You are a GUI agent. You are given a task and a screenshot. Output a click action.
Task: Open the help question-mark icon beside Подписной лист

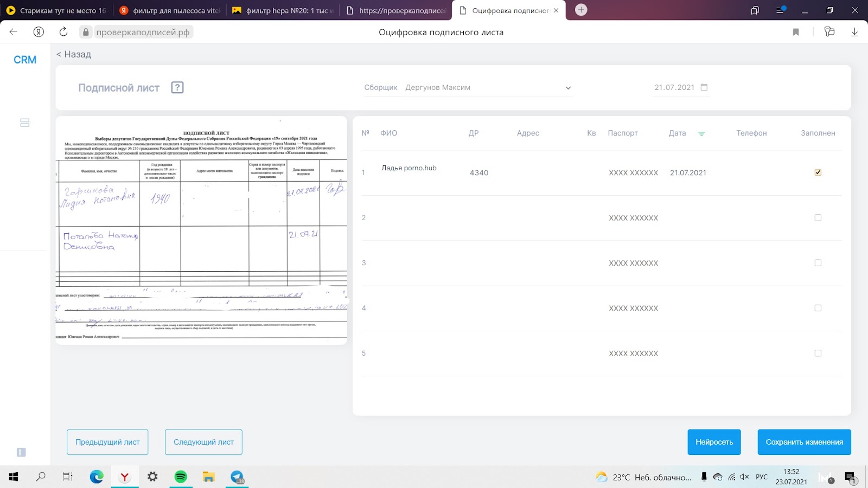[177, 87]
